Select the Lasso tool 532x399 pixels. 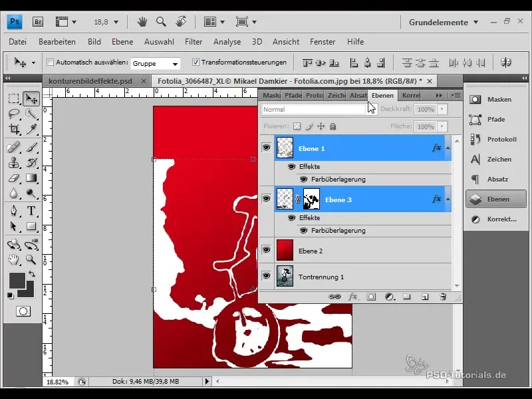point(13,114)
